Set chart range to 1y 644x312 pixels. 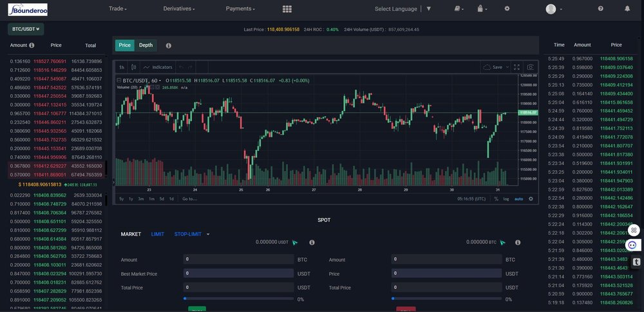pyautogui.click(x=131, y=199)
